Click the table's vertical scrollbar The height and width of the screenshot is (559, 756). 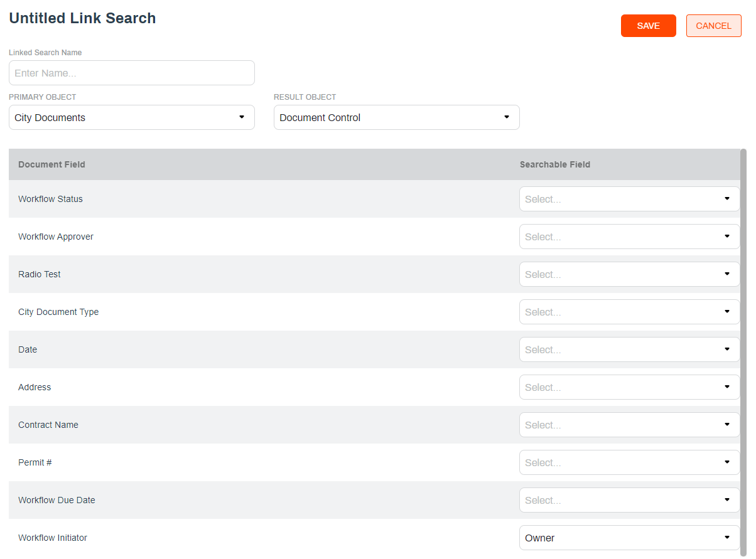(743, 351)
